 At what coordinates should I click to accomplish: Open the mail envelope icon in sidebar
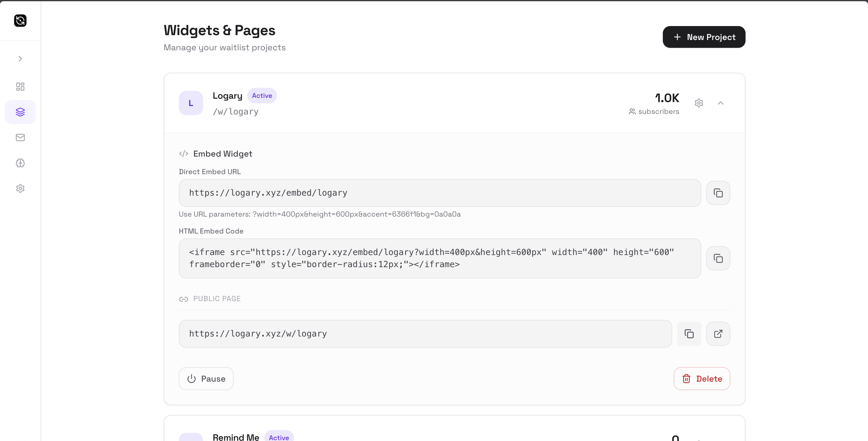coord(20,137)
